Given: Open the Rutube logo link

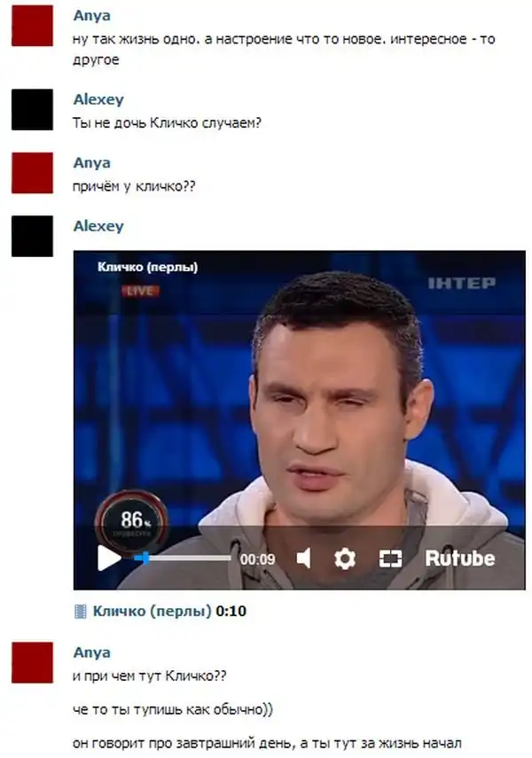Looking at the screenshot, I should (460, 559).
